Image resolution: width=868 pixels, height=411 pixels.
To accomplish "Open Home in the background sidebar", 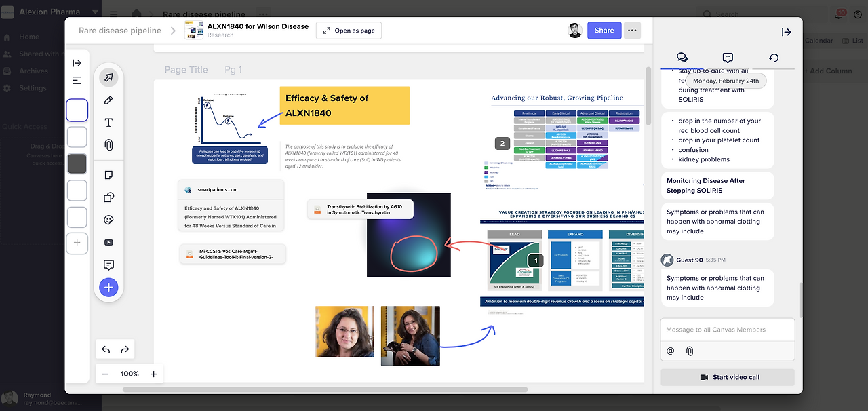I will 29,37.
